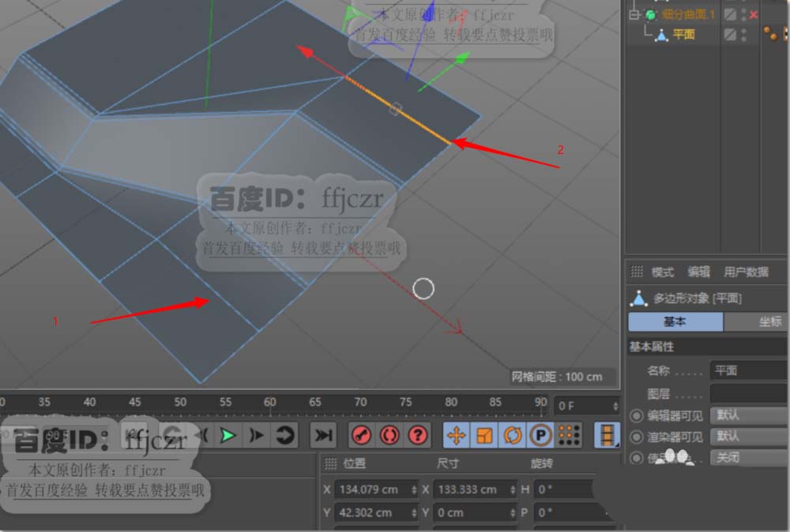790x532 pixels.
Task: Jump to the end of animation
Action: [322, 436]
